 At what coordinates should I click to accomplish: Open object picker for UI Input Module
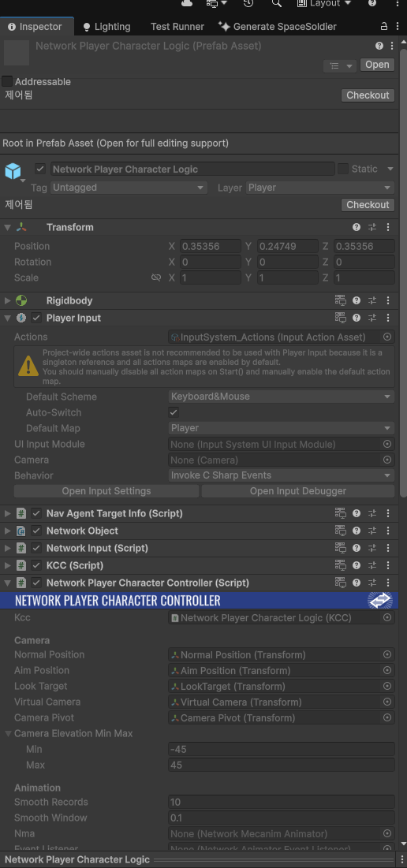[x=387, y=444]
